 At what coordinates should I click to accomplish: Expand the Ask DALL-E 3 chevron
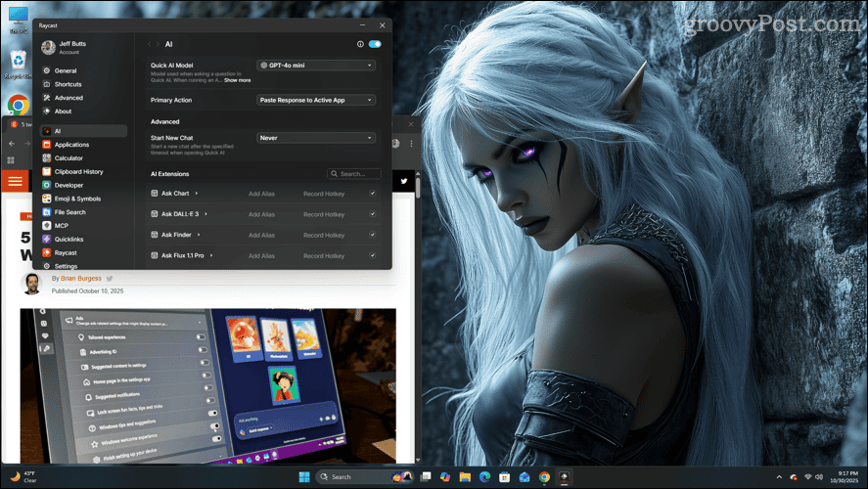[x=206, y=213]
